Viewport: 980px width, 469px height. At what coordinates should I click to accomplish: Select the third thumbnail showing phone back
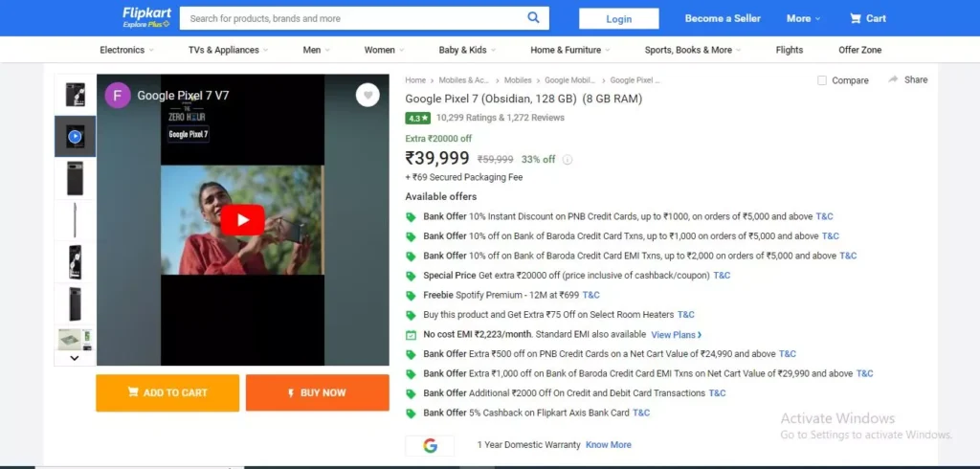point(75,178)
